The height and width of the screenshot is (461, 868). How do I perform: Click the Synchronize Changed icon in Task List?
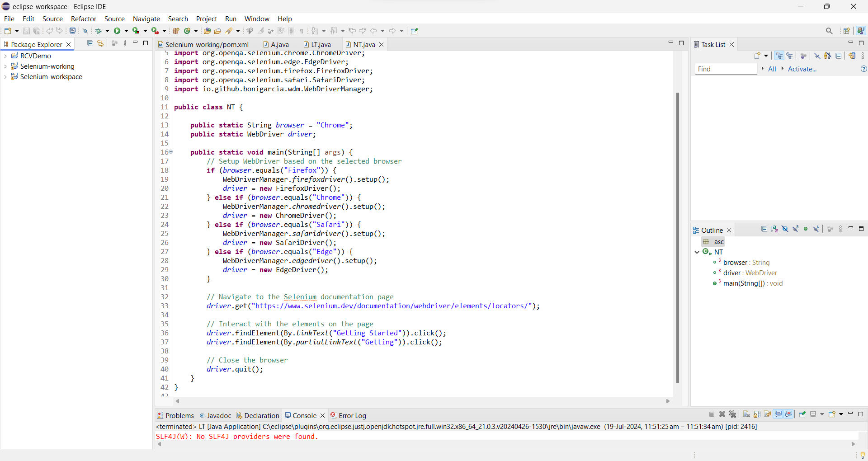point(852,56)
